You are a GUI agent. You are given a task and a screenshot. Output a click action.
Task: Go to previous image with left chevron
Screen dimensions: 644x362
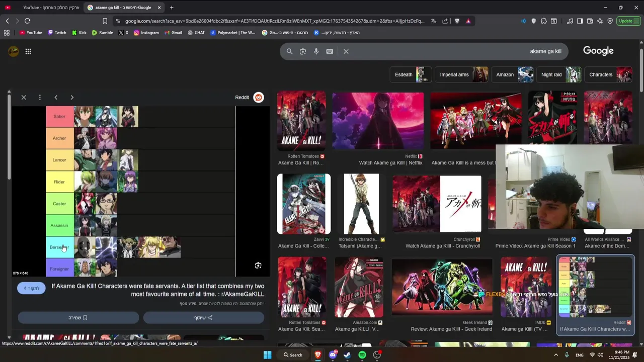(x=56, y=98)
